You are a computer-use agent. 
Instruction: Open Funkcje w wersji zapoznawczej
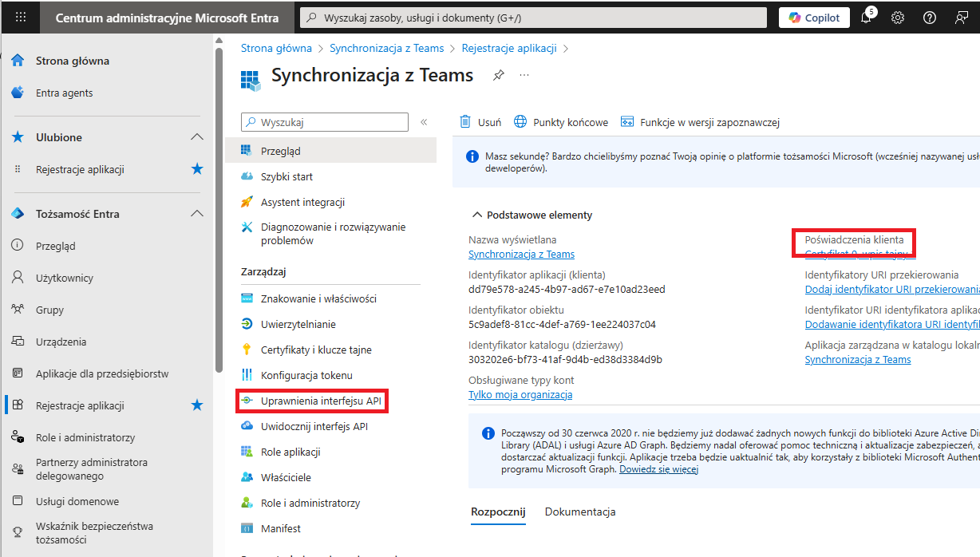700,122
